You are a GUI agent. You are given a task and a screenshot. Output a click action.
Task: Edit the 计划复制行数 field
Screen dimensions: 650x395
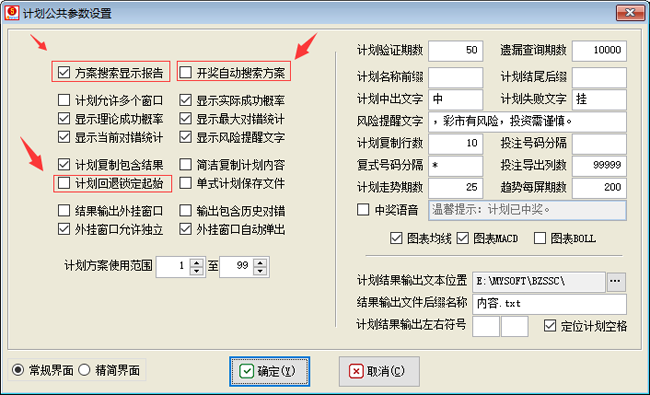click(x=456, y=144)
